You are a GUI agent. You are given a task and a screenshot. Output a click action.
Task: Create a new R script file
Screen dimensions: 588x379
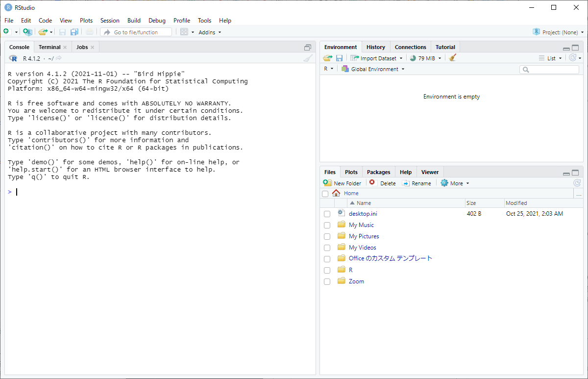pyautogui.click(x=8, y=31)
